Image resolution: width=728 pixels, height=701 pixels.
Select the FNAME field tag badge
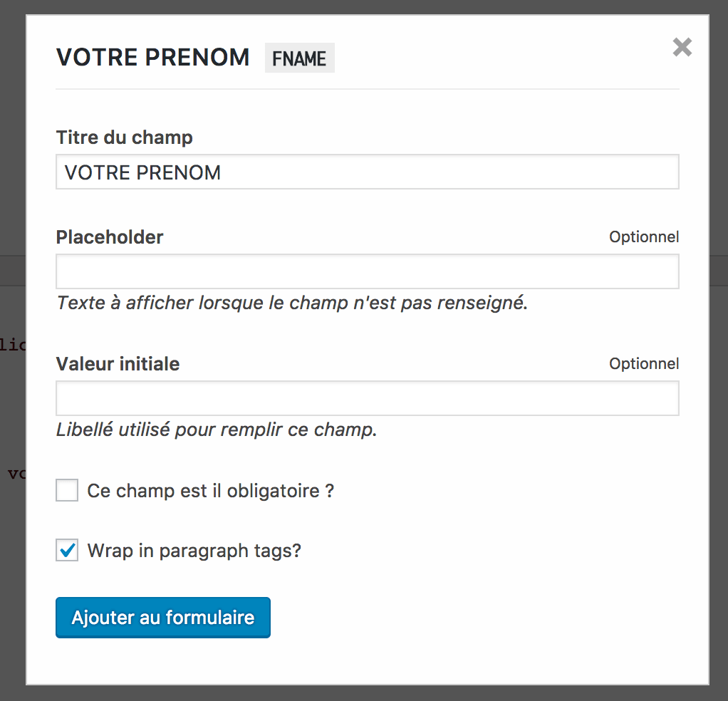[x=299, y=58]
